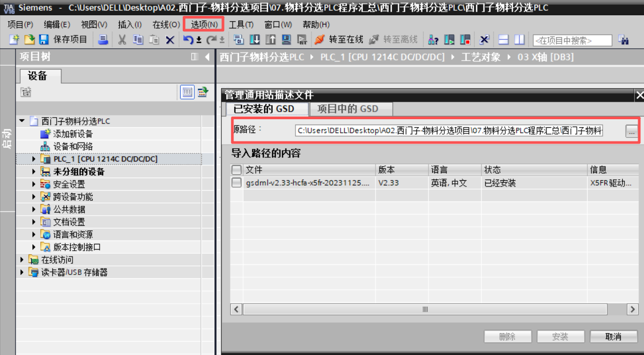
Task: Click the project tree import arrow icon
Action: (x=203, y=92)
